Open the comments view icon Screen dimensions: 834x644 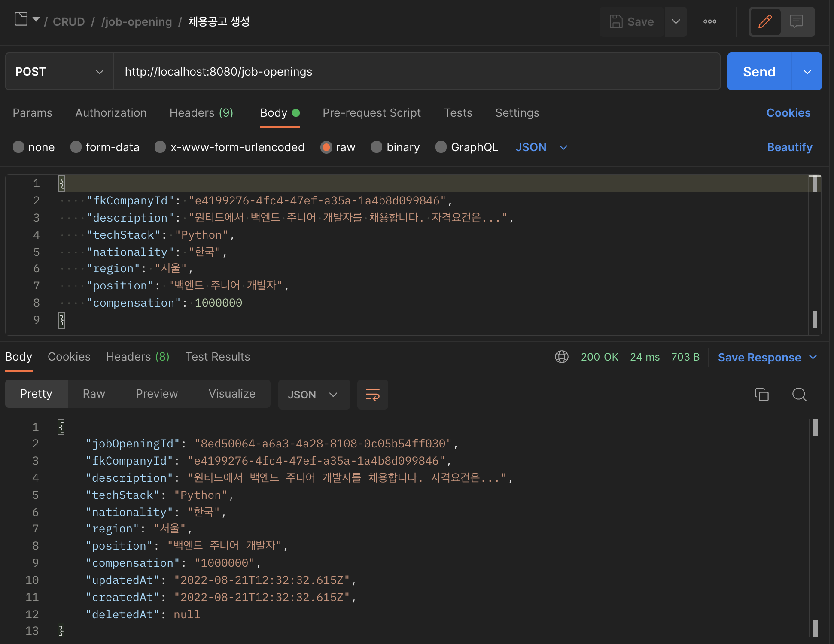(x=797, y=21)
